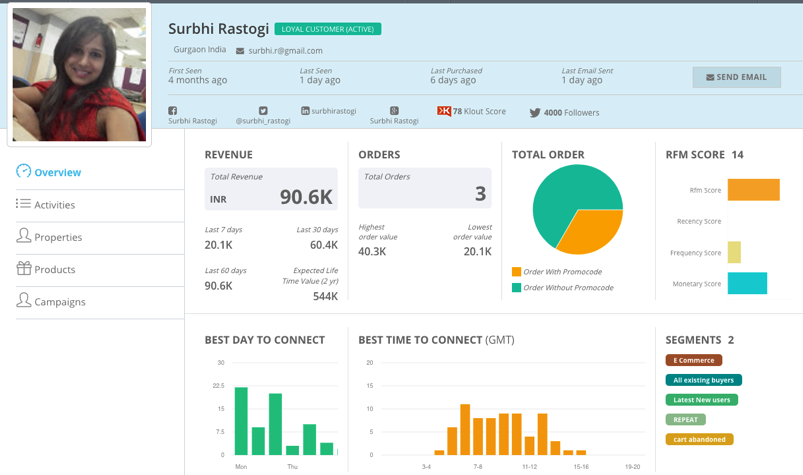Click the Google Plus profile icon
This screenshot has height=475, width=803.
tap(394, 111)
